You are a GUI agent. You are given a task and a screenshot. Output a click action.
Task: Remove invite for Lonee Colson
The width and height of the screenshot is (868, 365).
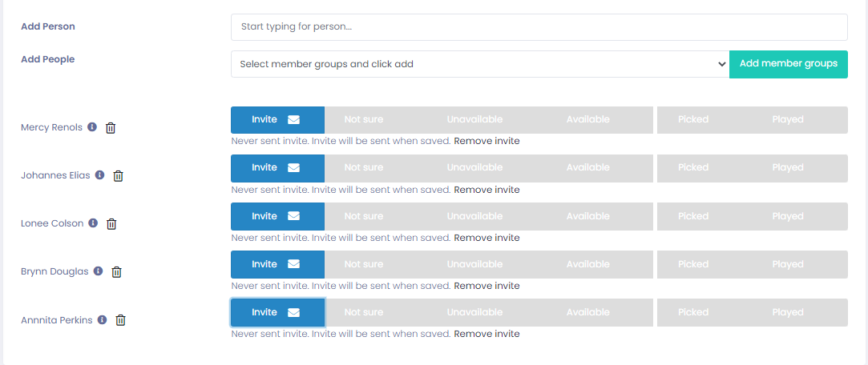coord(486,238)
